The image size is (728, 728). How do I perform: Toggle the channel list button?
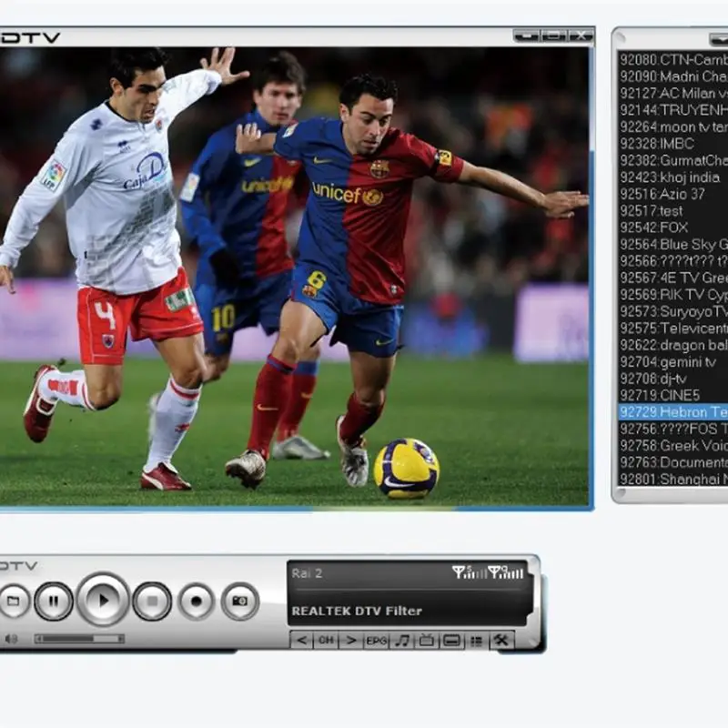tap(476, 641)
